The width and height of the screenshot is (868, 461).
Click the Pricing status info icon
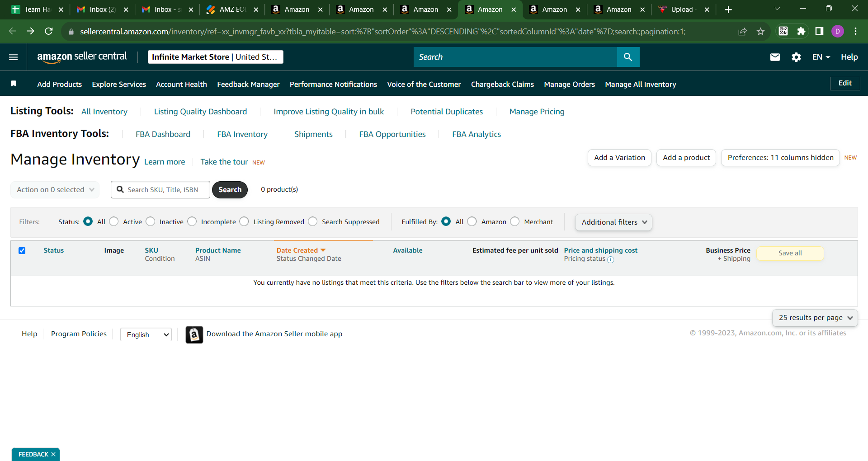coord(610,259)
